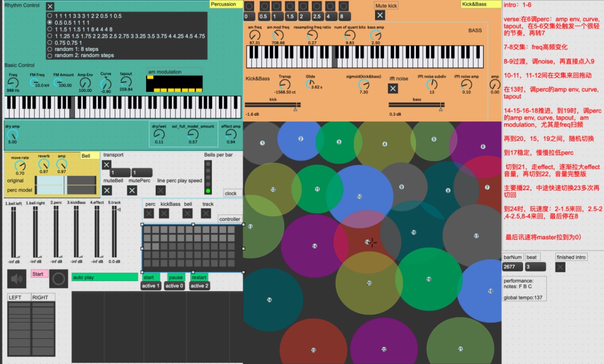Click the num of quant bits dial
The image size is (604, 364).
tap(349, 35)
